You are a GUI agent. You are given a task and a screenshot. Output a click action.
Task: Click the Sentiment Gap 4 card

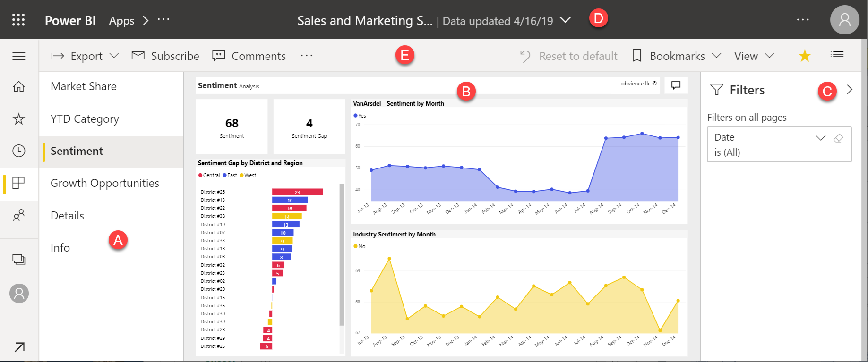[x=309, y=126]
